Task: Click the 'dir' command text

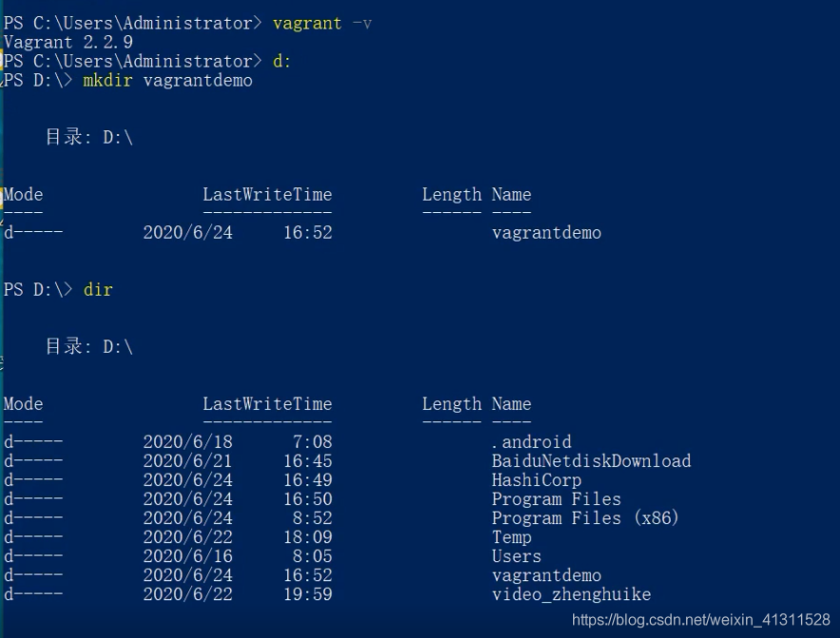Action: 98,290
